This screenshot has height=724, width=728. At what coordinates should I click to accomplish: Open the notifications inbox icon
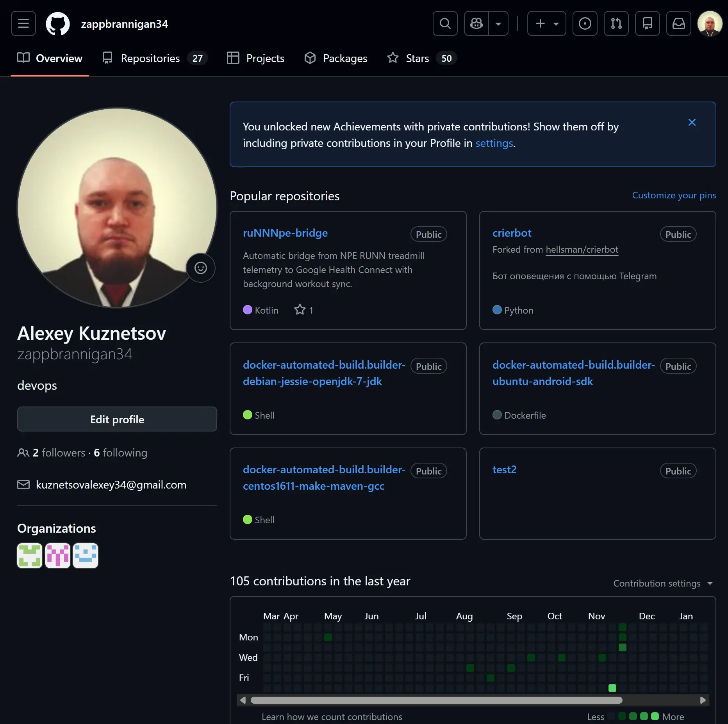click(678, 23)
